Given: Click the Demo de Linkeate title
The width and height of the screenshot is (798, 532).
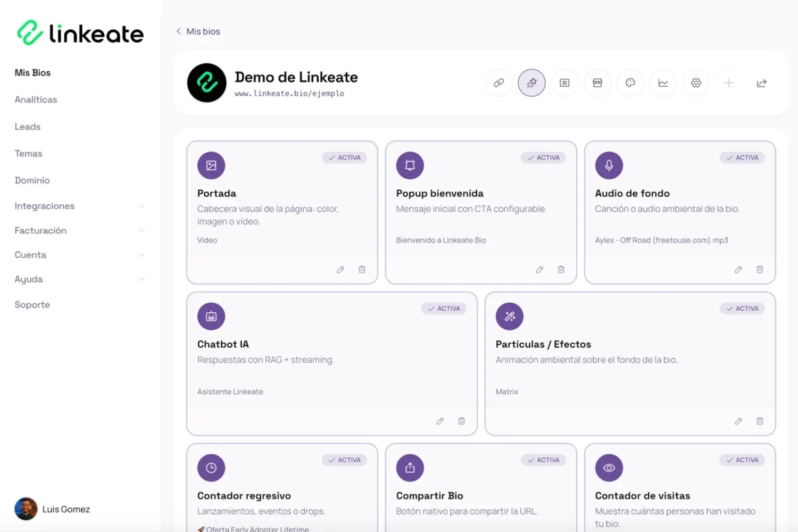Looking at the screenshot, I should coord(296,77).
